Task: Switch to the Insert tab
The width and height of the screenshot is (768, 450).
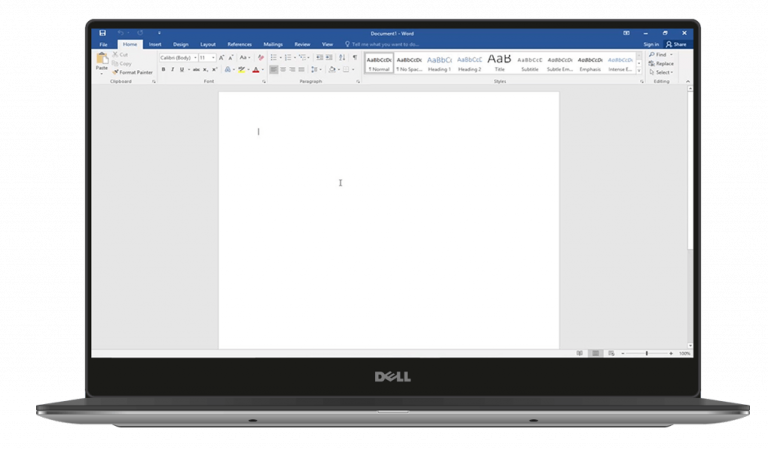Action: pyautogui.click(x=155, y=44)
